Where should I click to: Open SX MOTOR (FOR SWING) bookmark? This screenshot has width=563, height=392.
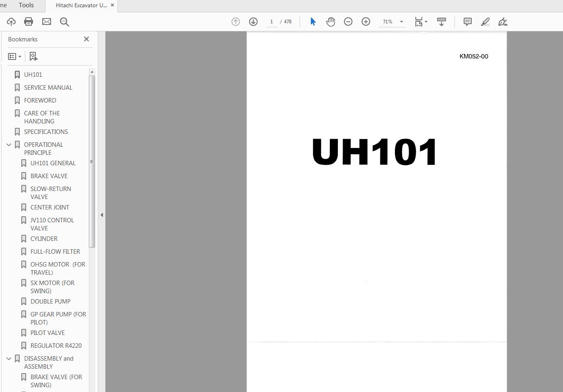52,287
